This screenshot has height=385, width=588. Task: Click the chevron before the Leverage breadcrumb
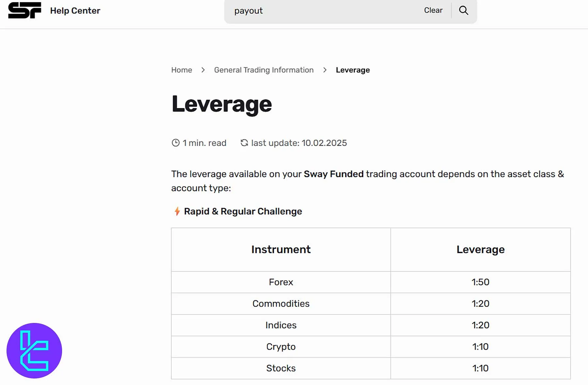click(325, 70)
